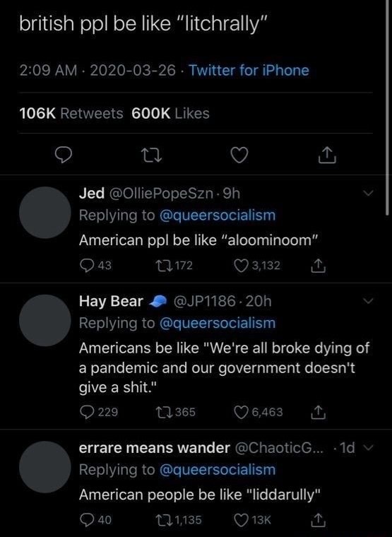
Task: Open chevron menu on errare means wander's tweet
Action: point(368,447)
